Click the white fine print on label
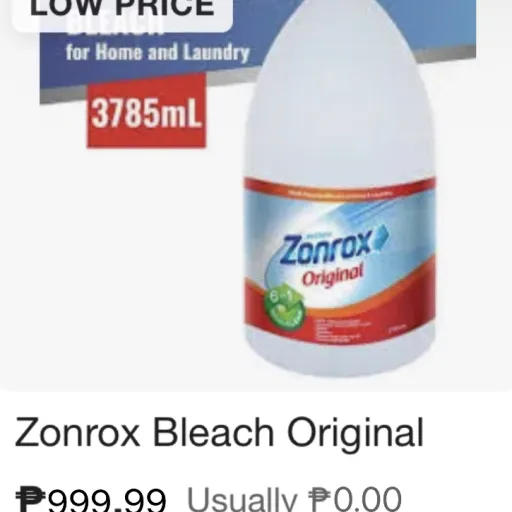Image resolution: width=512 pixels, height=512 pixels. 340,330
